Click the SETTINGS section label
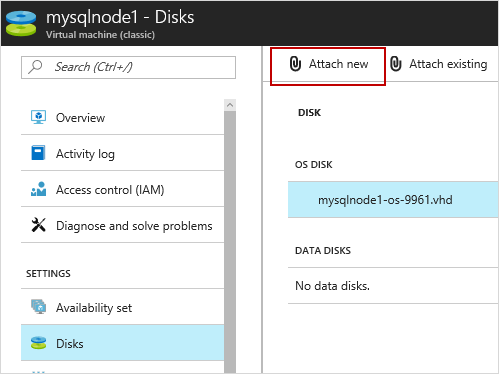 tap(48, 273)
